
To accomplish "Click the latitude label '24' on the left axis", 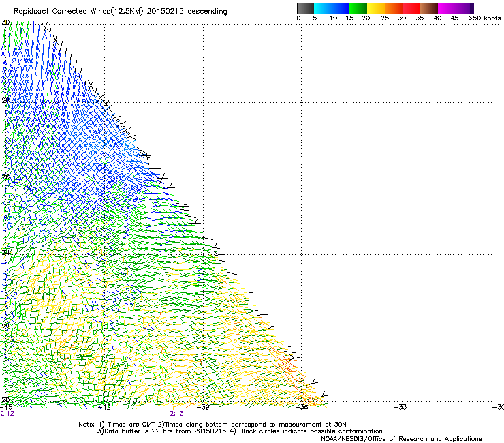I will (5, 253).
